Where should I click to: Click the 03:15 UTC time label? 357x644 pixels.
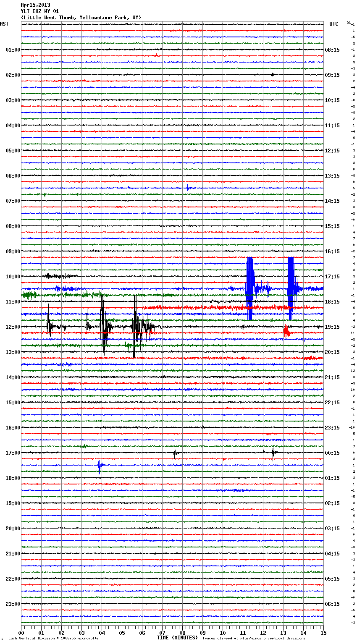[x=332, y=529]
